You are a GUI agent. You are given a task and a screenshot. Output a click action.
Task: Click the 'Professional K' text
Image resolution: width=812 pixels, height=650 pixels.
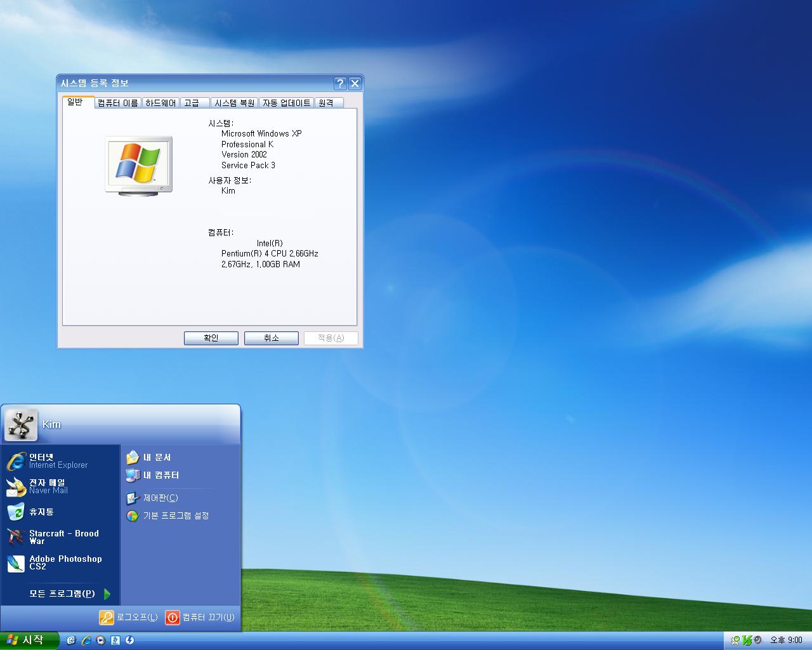click(x=247, y=144)
